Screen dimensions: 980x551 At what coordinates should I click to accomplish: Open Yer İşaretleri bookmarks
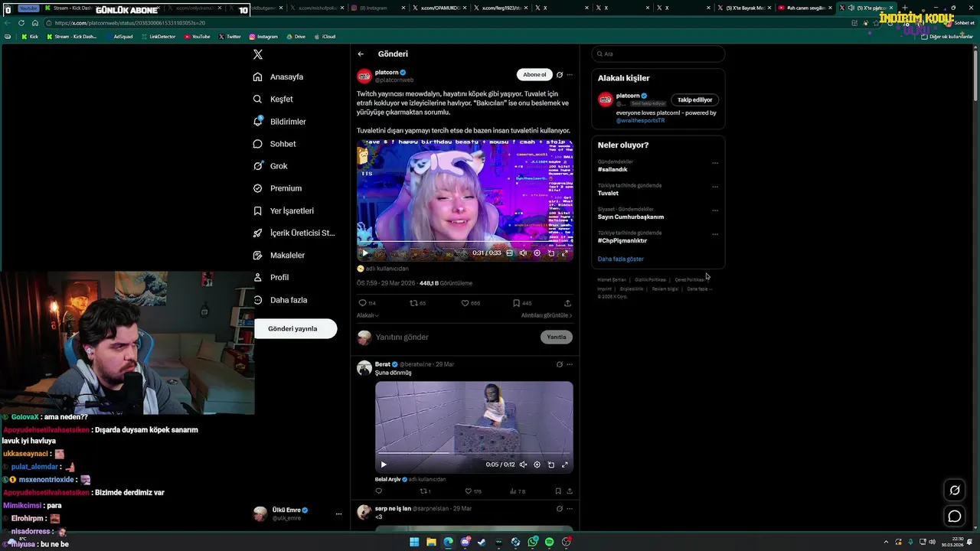(283, 210)
